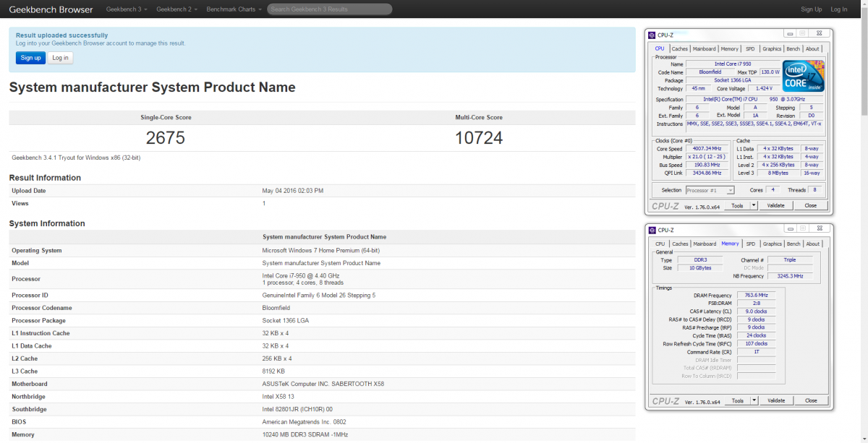This screenshot has width=868, height=443.
Task: Select the About tab in the CPU-tab CPU-Z window
Action: [x=813, y=49]
